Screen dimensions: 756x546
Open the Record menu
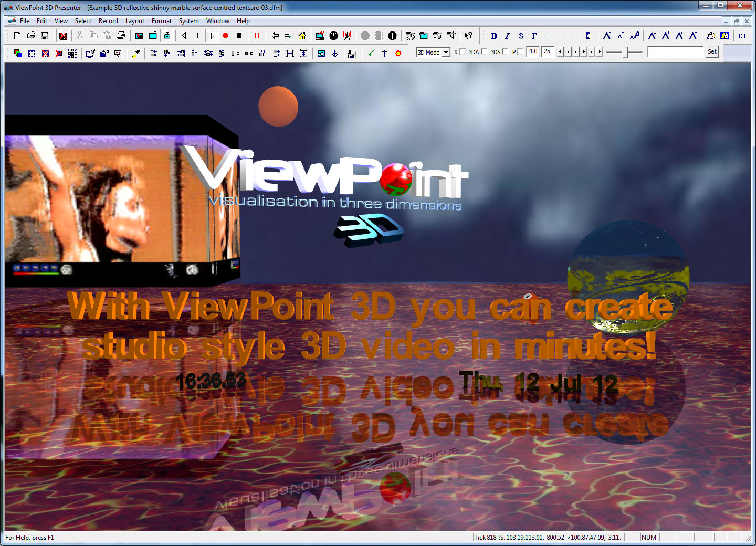(108, 21)
